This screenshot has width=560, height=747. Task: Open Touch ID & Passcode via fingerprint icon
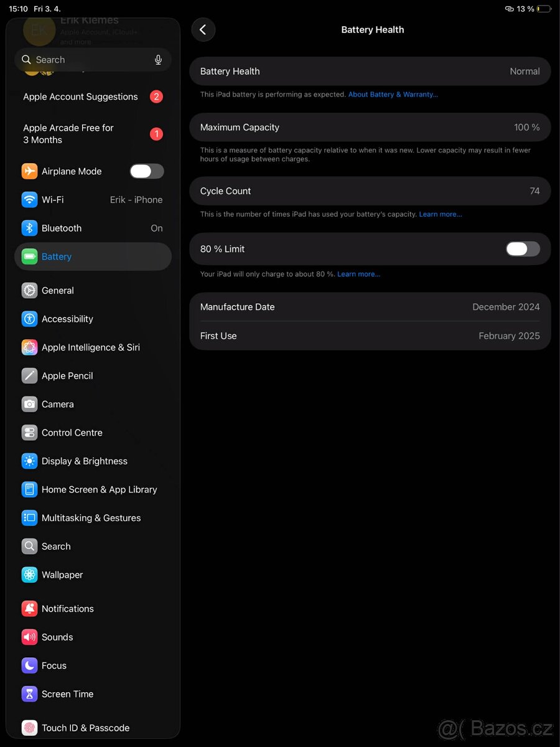click(x=29, y=728)
